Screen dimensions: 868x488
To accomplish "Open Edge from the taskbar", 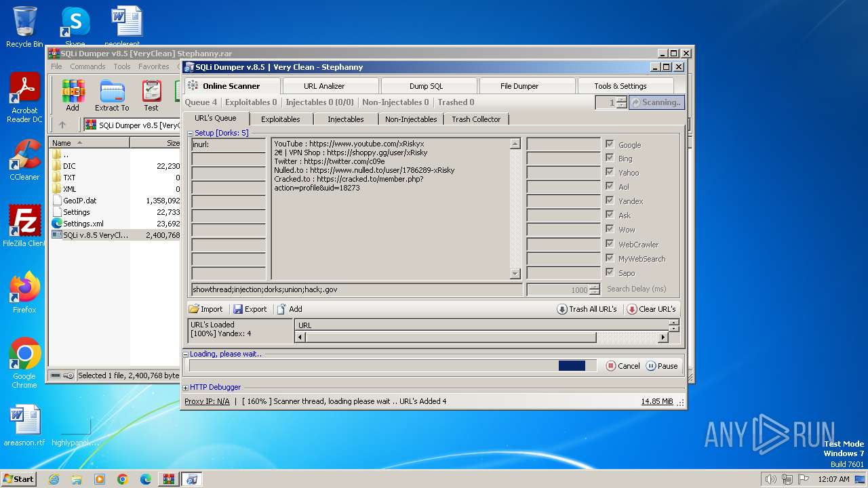I will [146, 479].
